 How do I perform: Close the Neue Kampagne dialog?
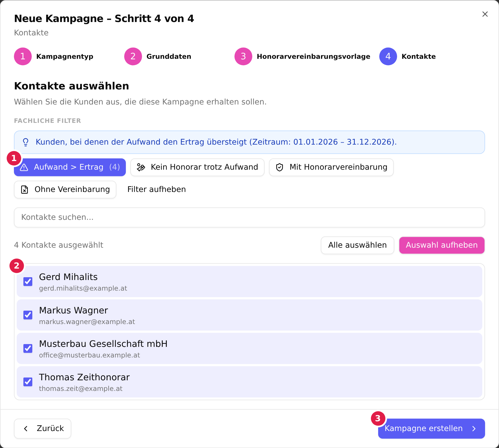point(485,14)
